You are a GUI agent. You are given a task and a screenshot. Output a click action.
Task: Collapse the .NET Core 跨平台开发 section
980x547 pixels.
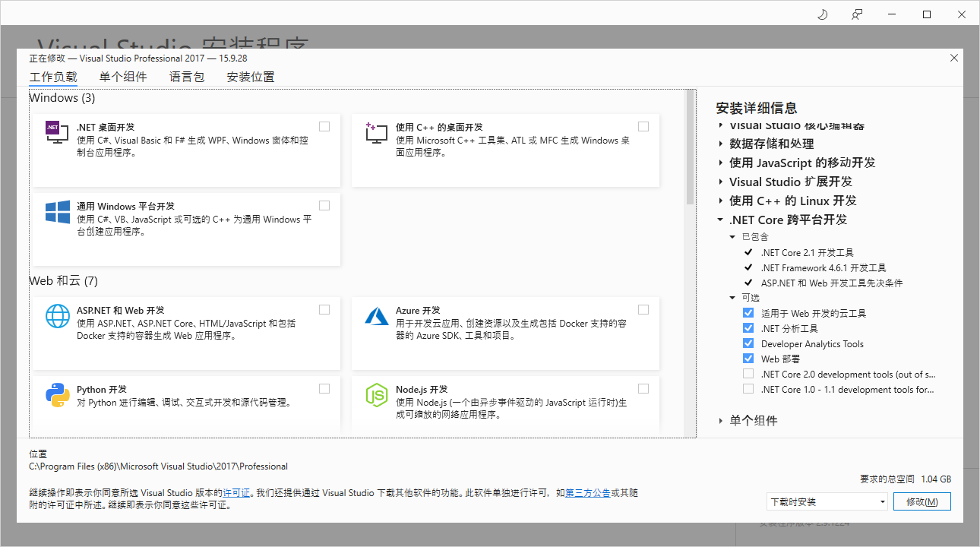coord(720,219)
